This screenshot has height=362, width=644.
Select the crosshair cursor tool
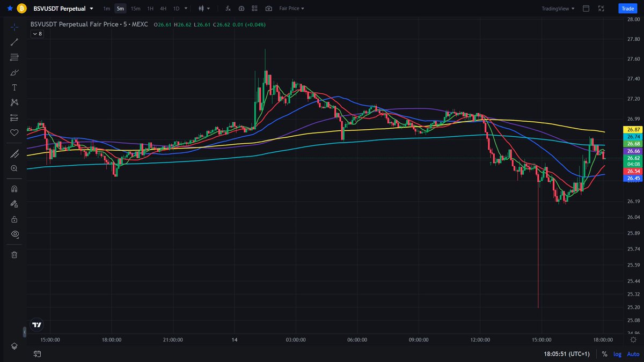14,27
